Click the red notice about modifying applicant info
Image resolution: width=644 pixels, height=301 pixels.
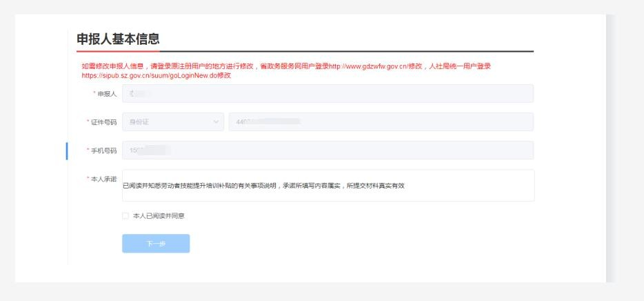(x=286, y=70)
